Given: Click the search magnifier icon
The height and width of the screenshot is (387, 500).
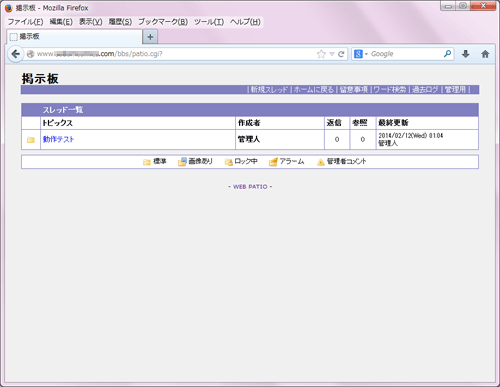Looking at the screenshot, I should pos(447,53).
